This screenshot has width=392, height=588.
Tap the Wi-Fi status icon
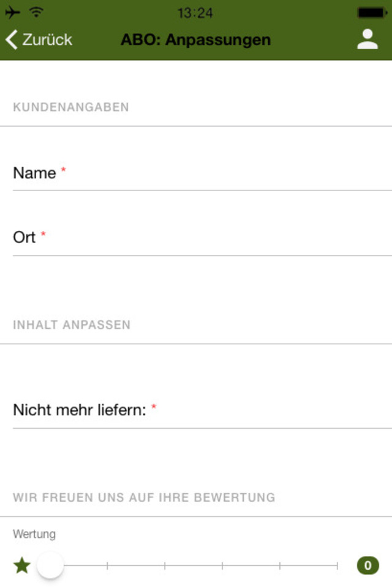[x=36, y=12]
